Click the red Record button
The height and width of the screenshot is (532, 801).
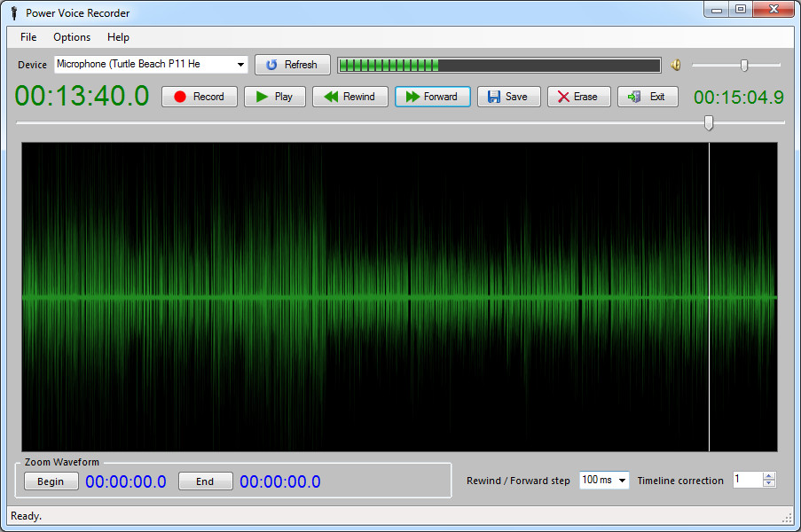(x=200, y=97)
